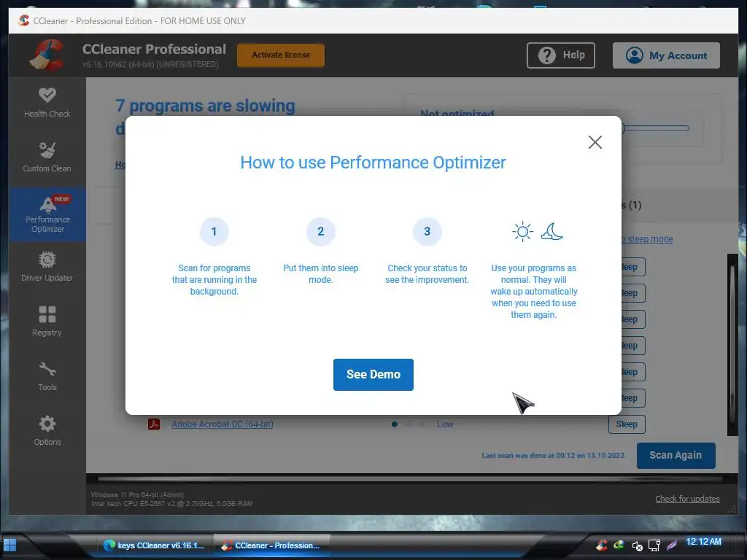Open the Windows Start button
Screen dimensions: 747x560
tap(10, 545)
